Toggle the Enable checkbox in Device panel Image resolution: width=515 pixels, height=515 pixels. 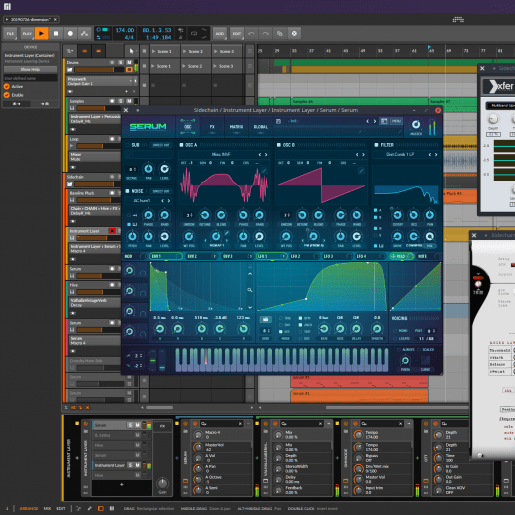coord(7,95)
